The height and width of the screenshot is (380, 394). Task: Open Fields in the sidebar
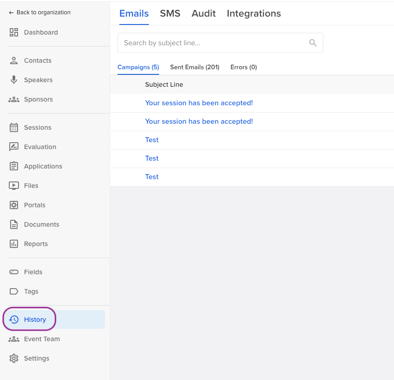[33, 272]
